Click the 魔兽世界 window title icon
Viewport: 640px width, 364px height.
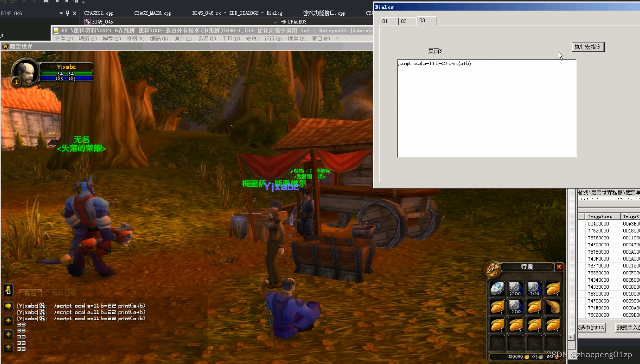(x=5, y=46)
